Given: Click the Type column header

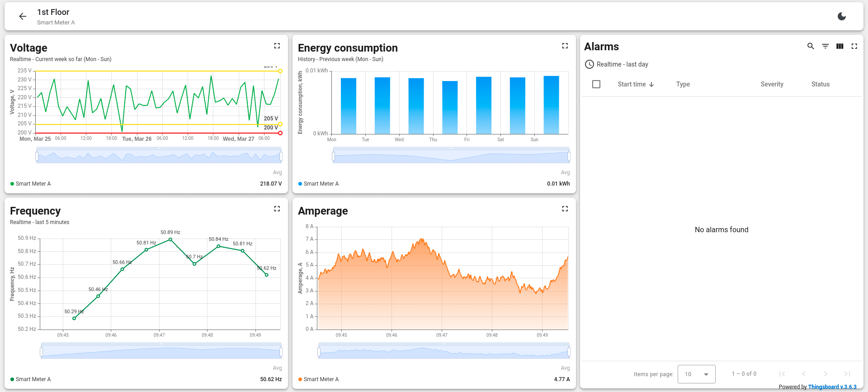Looking at the screenshot, I should (683, 84).
